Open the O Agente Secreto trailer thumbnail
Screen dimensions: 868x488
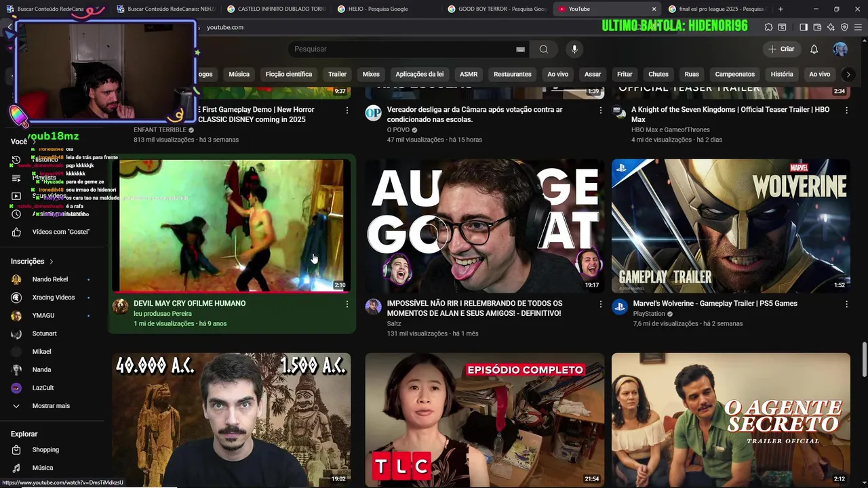click(730, 420)
